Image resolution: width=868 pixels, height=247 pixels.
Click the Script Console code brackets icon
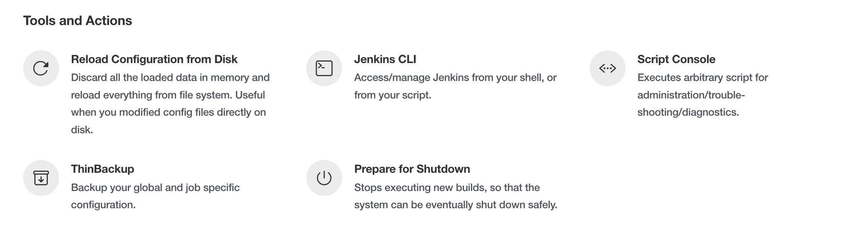(608, 68)
